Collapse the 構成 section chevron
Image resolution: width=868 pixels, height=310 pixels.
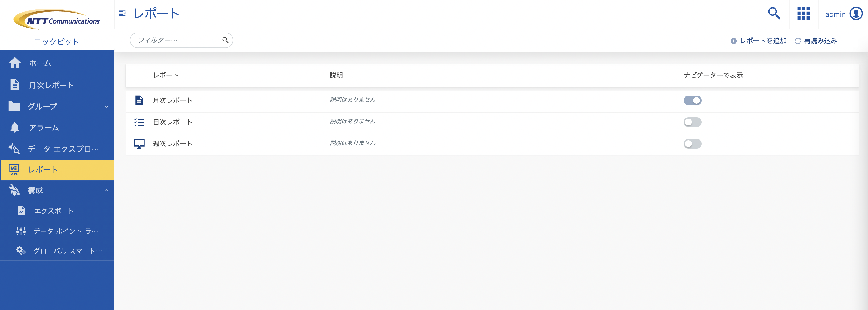106,191
